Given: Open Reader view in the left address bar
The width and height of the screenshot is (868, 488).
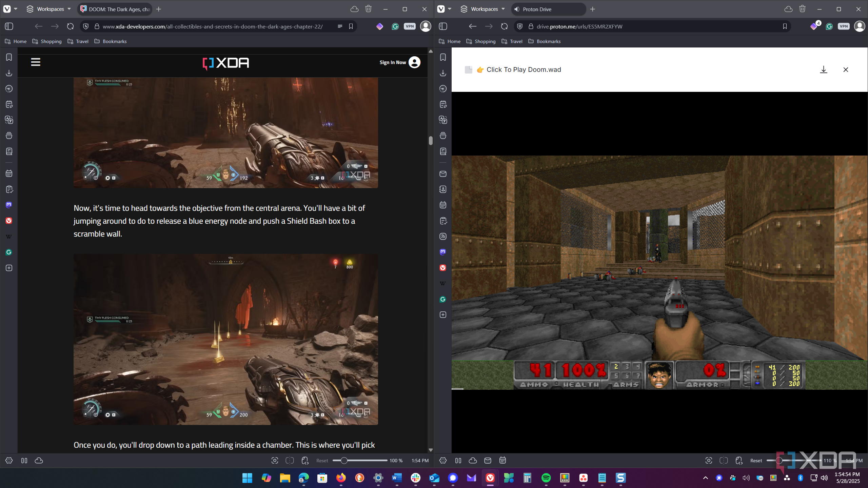Looking at the screenshot, I should (340, 26).
